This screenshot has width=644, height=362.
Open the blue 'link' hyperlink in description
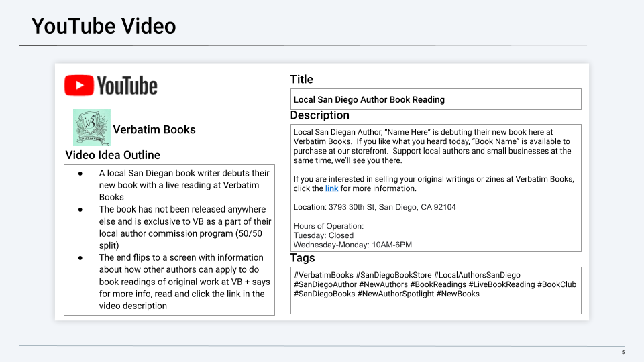pos(331,188)
